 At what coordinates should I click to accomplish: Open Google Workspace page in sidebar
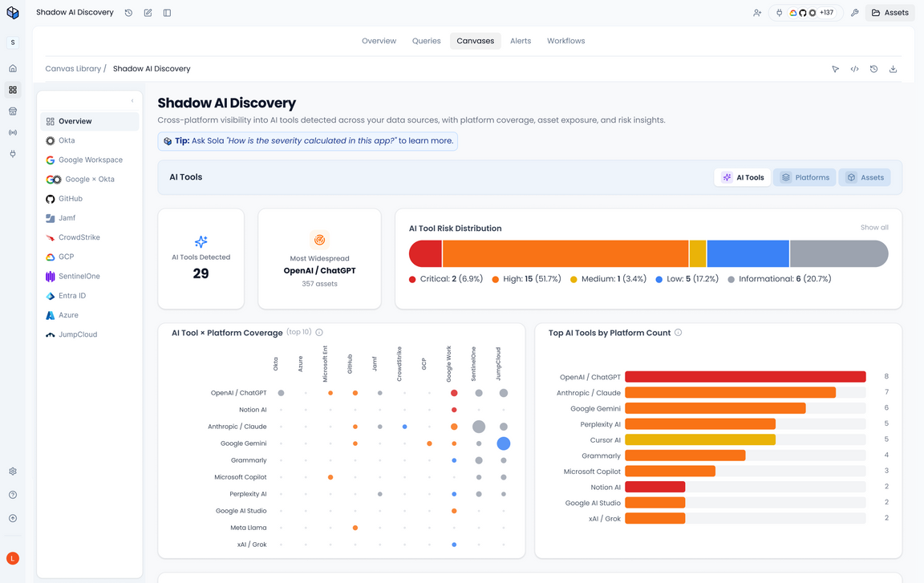tap(90, 160)
